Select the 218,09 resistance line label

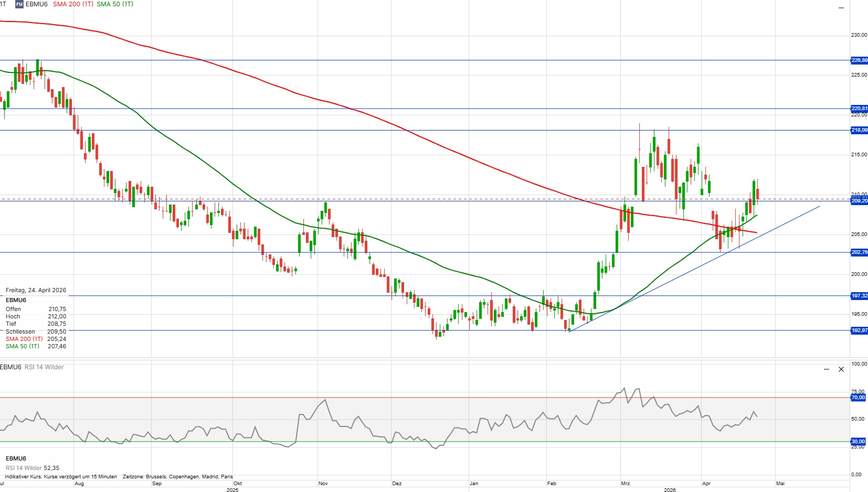coord(859,130)
